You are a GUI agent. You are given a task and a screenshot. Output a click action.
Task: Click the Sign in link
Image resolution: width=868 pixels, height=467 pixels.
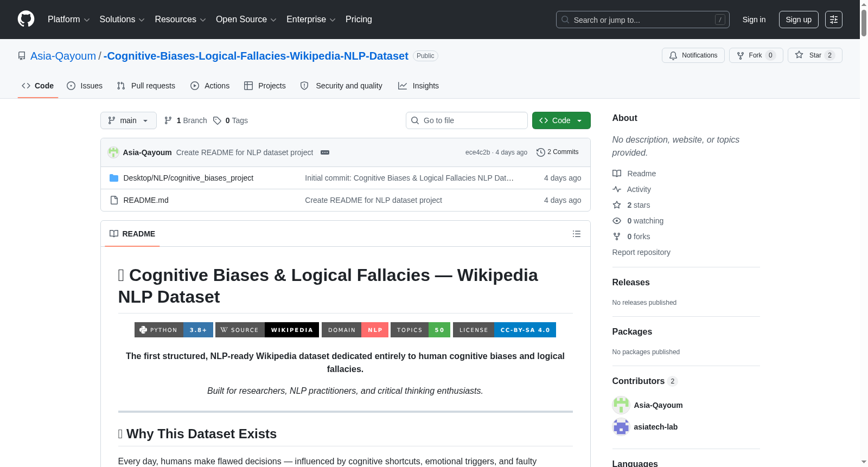click(754, 20)
